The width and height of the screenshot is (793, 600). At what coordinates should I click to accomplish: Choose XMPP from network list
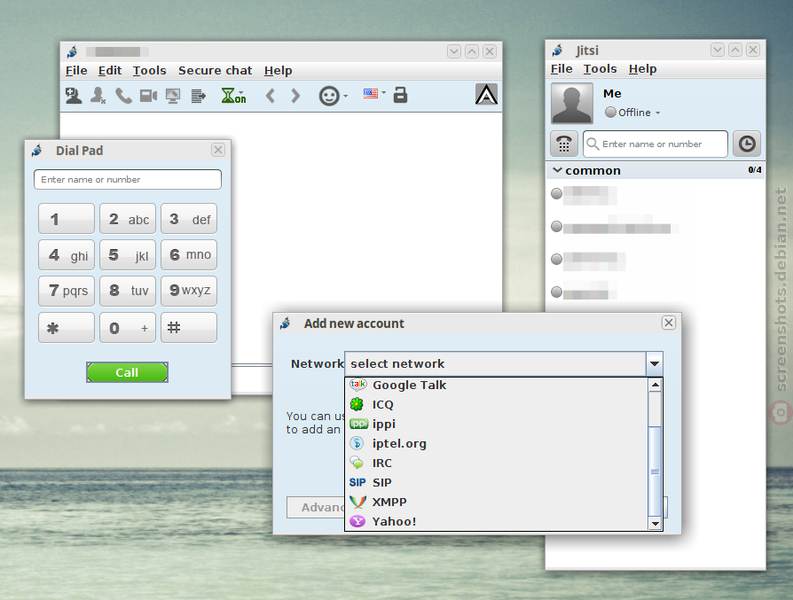click(x=496, y=502)
